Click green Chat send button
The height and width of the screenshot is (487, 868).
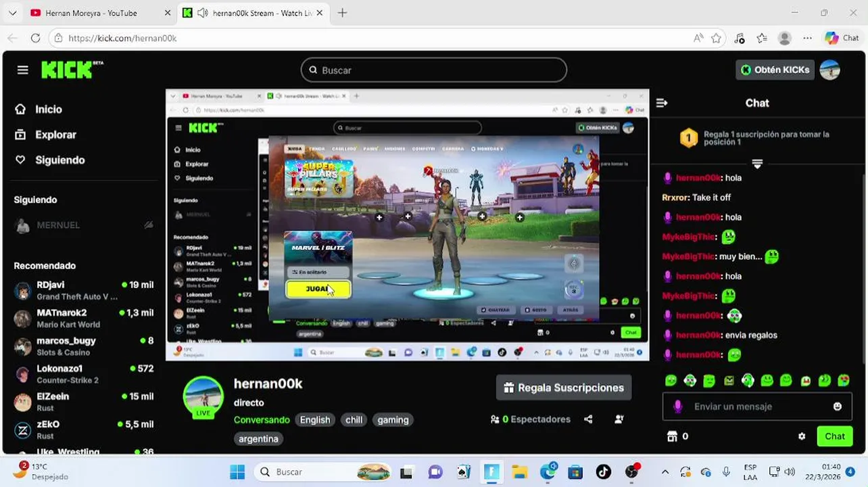click(x=835, y=436)
